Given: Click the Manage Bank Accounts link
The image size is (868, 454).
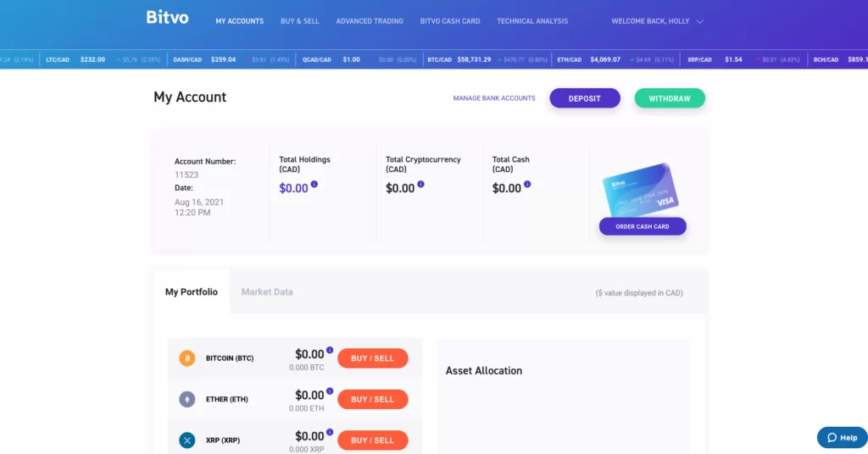Looking at the screenshot, I should pos(494,98).
